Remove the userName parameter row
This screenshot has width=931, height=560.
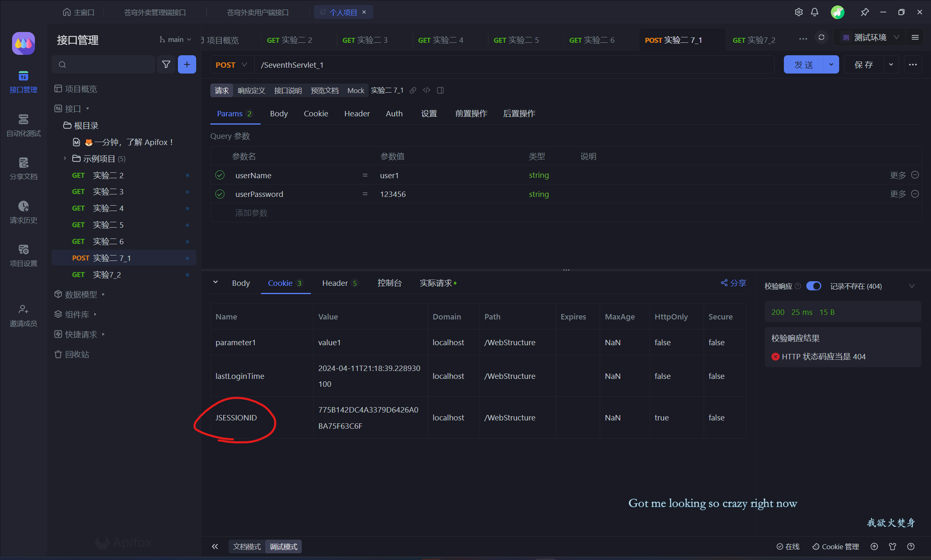click(x=915, y=175)
